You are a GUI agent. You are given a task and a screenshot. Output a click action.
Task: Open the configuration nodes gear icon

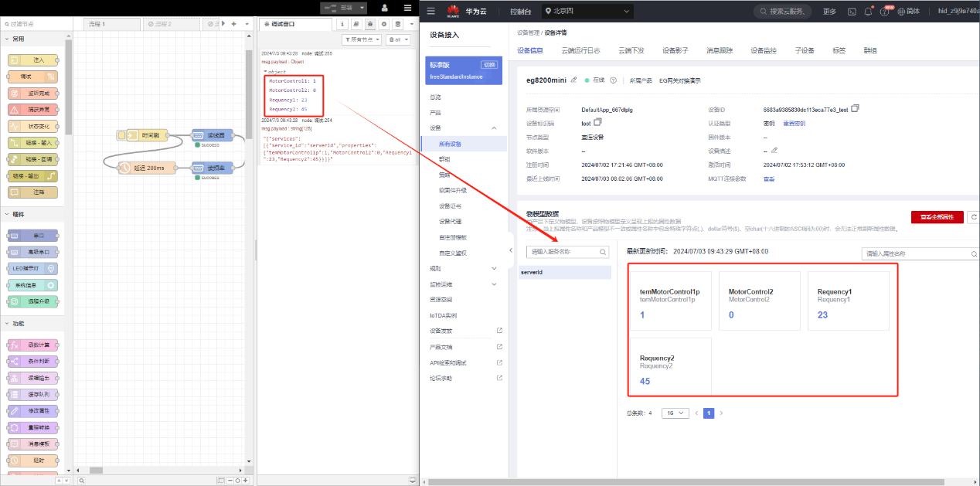[x=383, y=24]
